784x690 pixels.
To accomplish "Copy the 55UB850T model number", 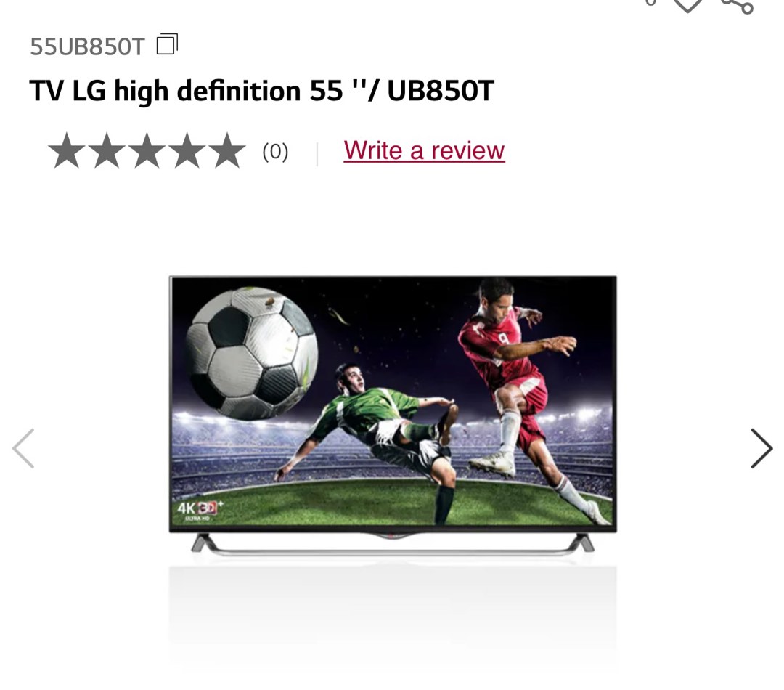I will [167, 44].
